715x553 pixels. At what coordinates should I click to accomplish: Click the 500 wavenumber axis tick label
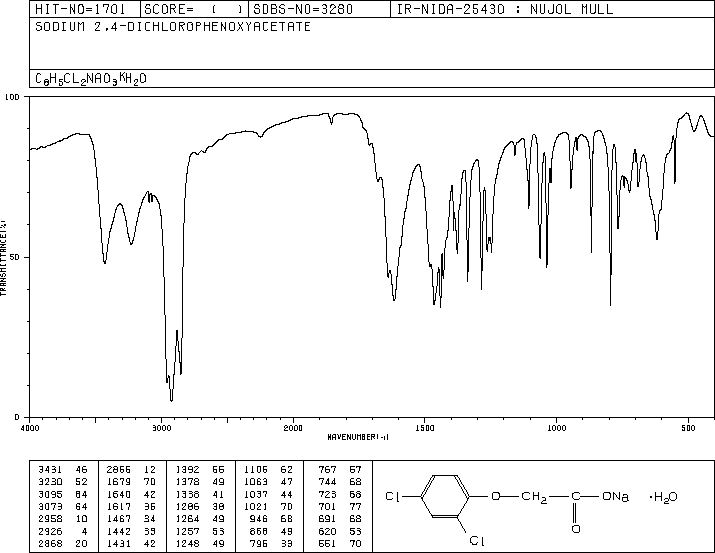pos(688,428)
